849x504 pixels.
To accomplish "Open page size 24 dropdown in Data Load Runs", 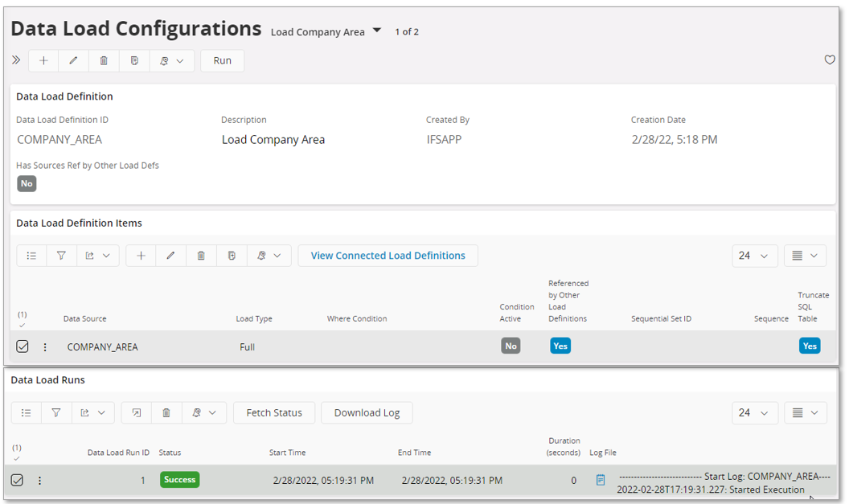I will point(754,412).
